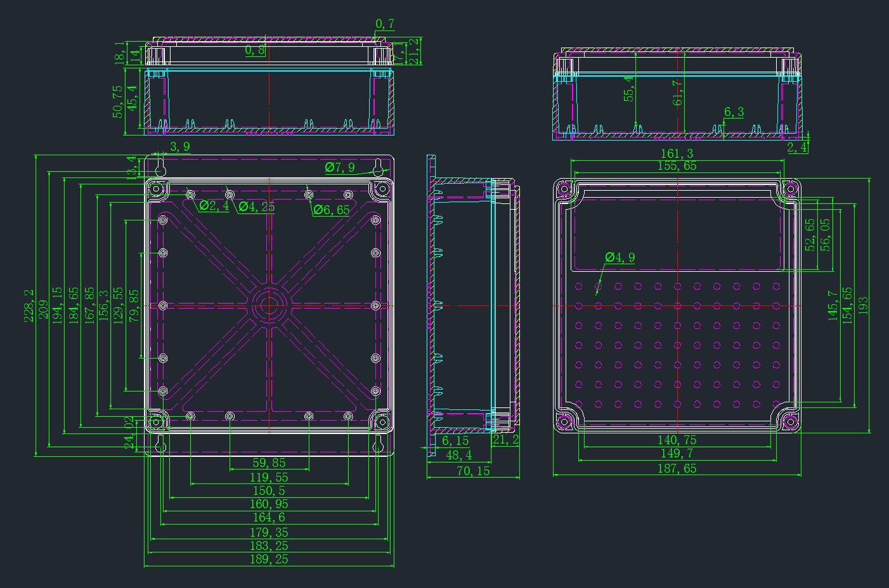Select the 140,75 bottom dimension text
Image resolution: width=889 pixels, height=588 pixels.
677,440
